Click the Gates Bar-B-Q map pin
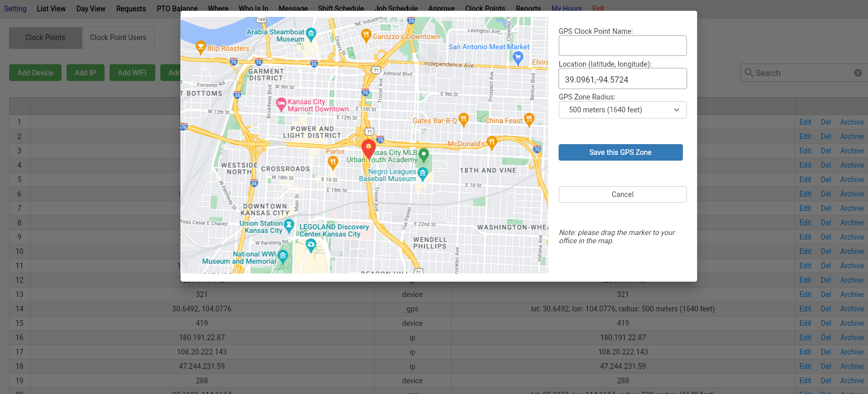Viewport: 868px width, 394px height. point(464,120)
